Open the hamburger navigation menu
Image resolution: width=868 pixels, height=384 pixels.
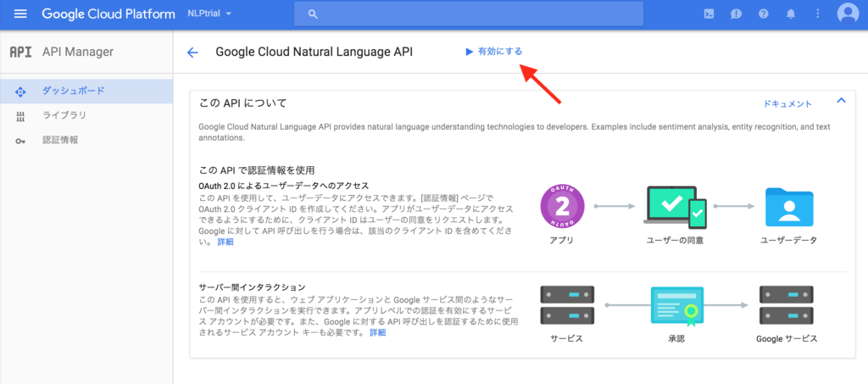(x=20, y=14)
